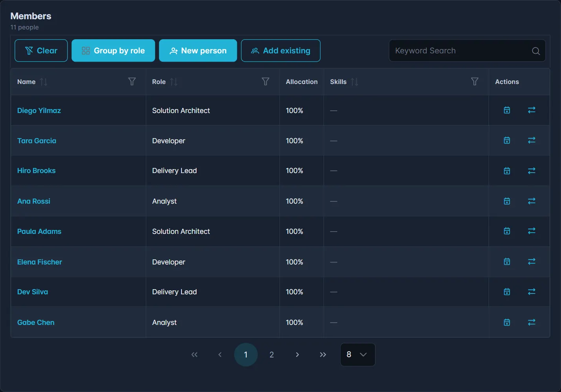Go to first page arrows
Screen dimensions: 561x392
coord(194,355)
